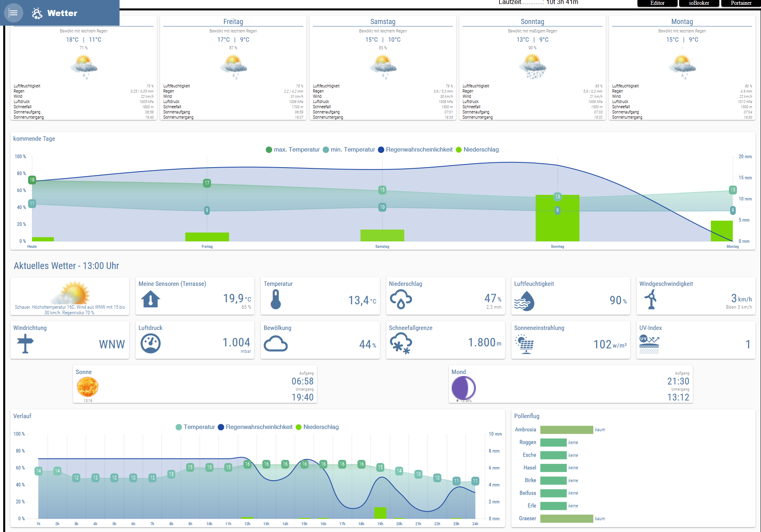Click Samstag's weather forecast icon
The width and height of the screenshot is (761, 532).
point(383,67)
